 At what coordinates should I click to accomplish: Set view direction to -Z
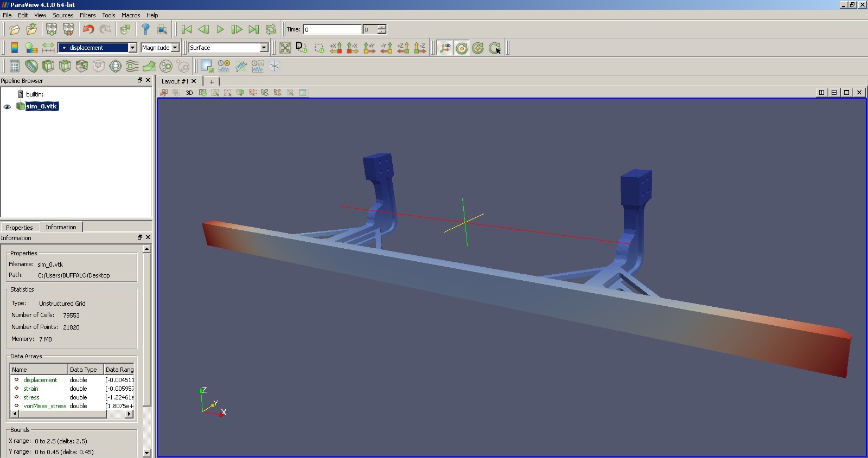point(420,48)
